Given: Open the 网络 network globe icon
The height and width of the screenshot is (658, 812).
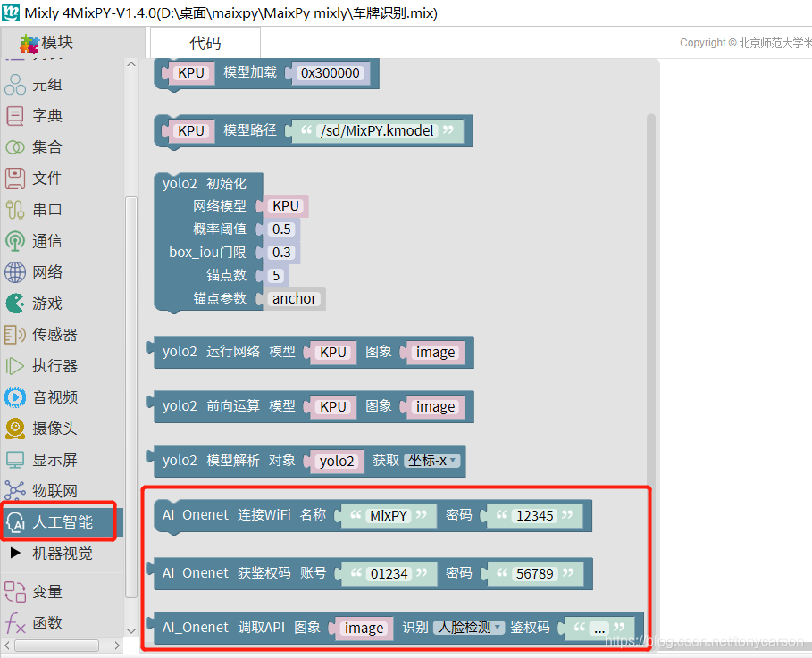Looking at the screenshot, I should (x=15, y=271).
